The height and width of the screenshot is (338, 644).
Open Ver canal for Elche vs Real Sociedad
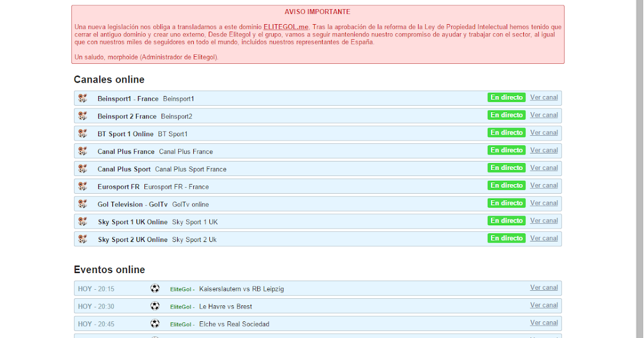(544, 323)
